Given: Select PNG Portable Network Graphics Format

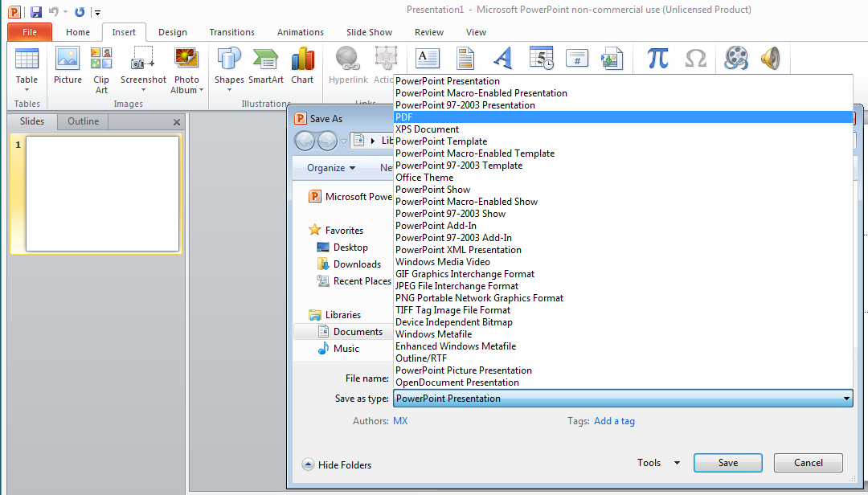Looking at the screenshot, I should pyautogui.click(x=624, y=298).
